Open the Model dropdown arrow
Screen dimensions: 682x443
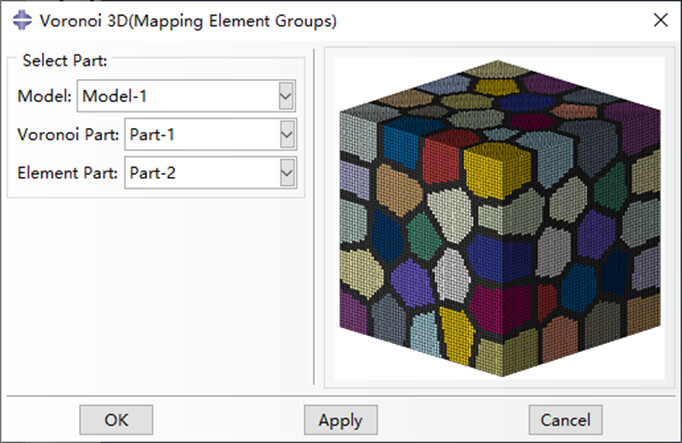[286, 96]
